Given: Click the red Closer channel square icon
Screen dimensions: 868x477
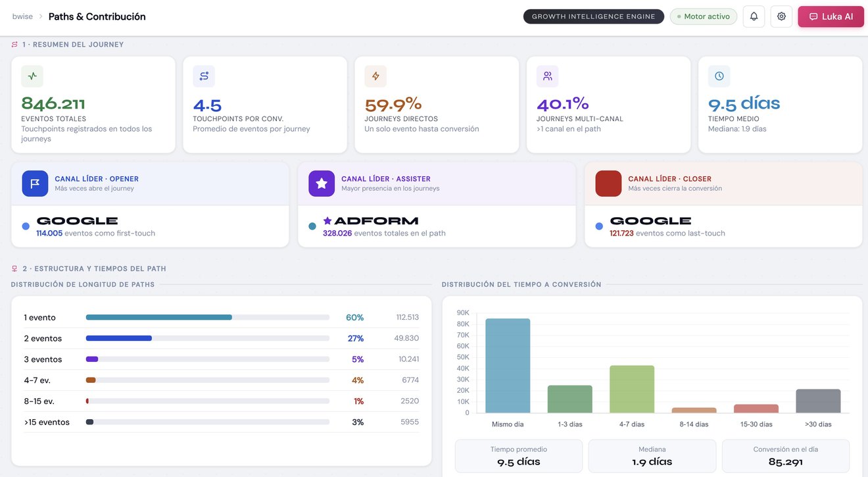Looking at the screenshot, I should pos(608,184).
